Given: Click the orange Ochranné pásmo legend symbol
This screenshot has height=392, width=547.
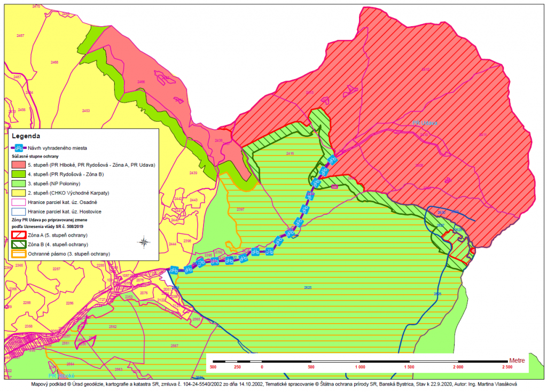Looking at the screenshot, I should tap(18, 253).
